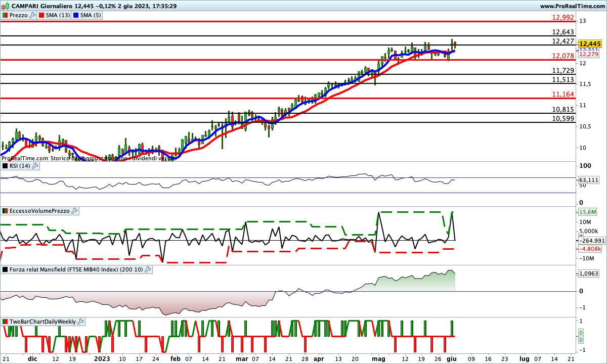Click the '2023' year marker on the time axis
607x364 pixels.
pyautogui.click(x=103, y=358)
